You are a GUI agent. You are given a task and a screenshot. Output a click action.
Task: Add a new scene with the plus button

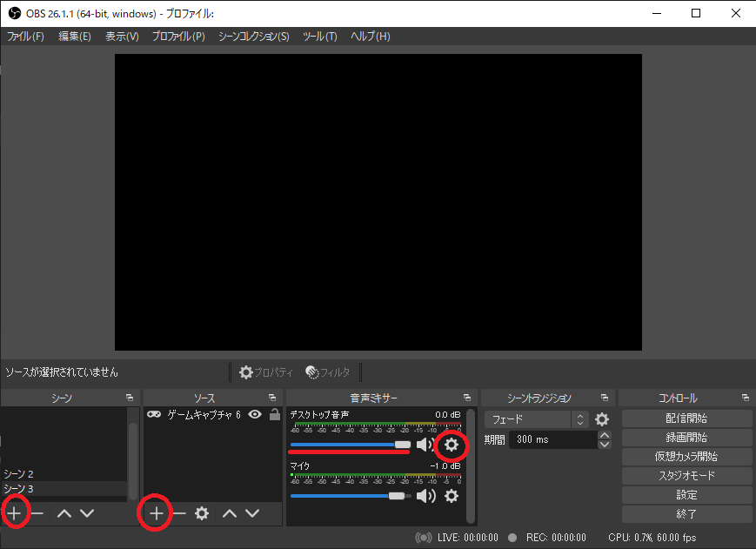coord(15,513)
